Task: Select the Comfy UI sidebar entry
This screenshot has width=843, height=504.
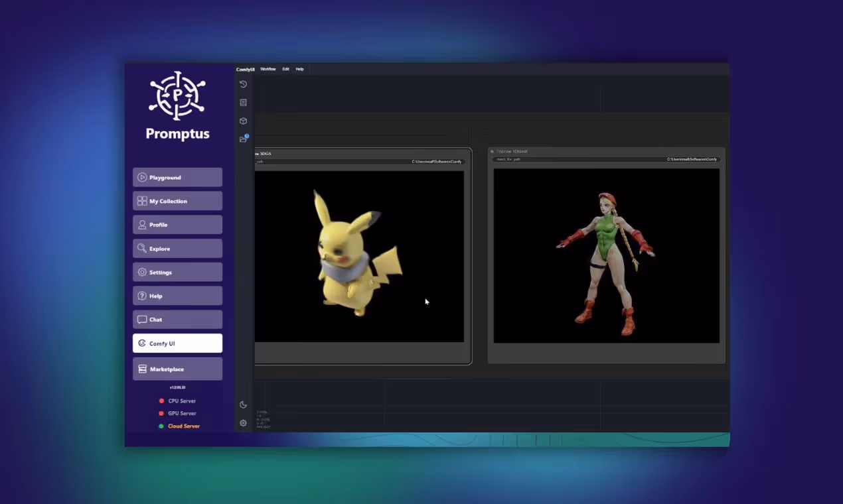Action: point(177,344)
